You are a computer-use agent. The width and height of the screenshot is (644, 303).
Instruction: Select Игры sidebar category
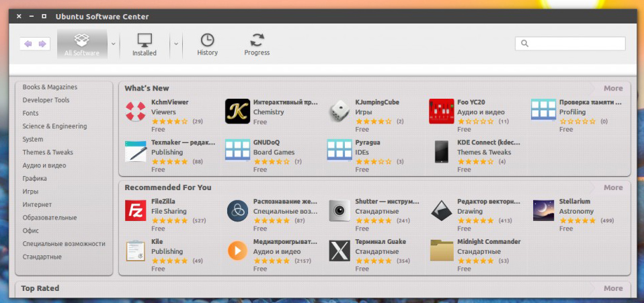point(30,191)
